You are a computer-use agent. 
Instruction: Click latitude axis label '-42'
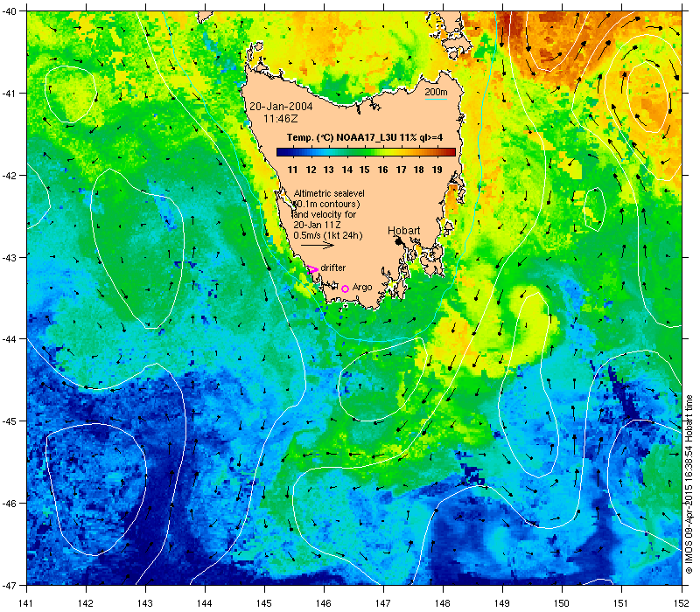(x=9, y=176)
